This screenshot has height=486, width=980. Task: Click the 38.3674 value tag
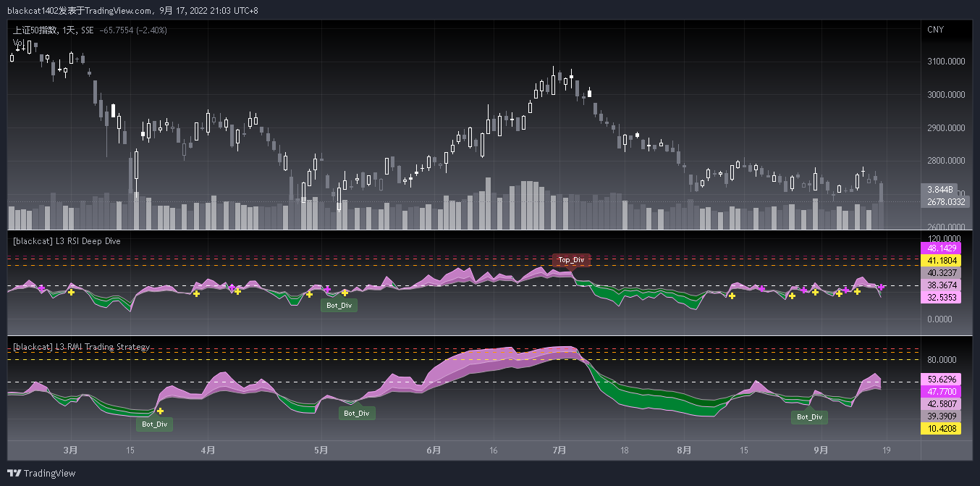pos(939,285)
